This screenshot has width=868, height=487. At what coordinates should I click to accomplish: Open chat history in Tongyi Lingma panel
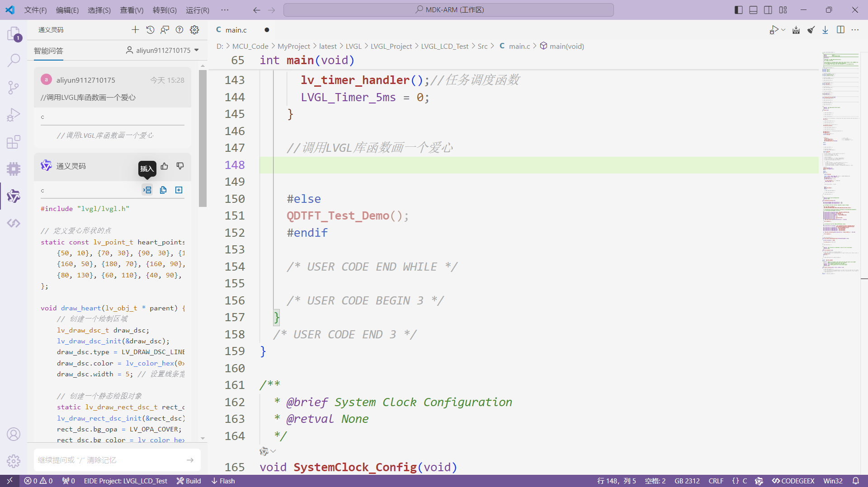pyautogui.click(x=150, y=30)
